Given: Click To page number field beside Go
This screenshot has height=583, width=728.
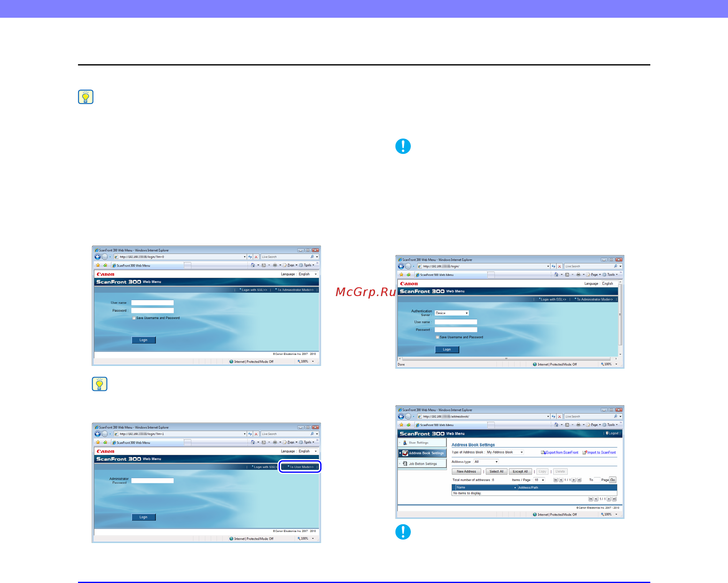Looking at the screenshot, I should coord(597,480).
